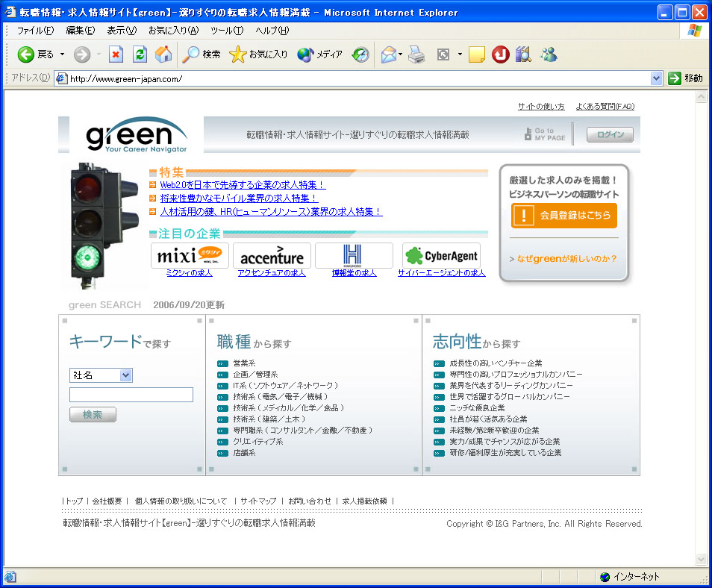Click in the keyword search text field
Viewport: 712px width, 588px height.
coord(131,395)
